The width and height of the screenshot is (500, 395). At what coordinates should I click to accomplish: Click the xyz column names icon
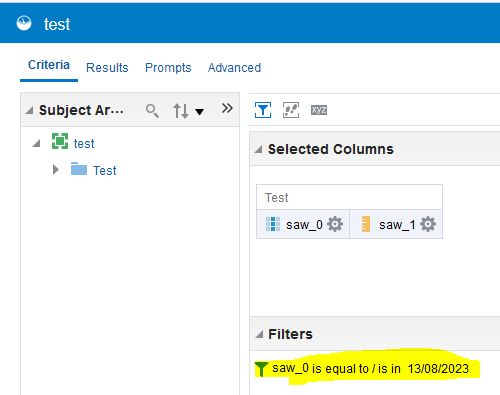319,110
